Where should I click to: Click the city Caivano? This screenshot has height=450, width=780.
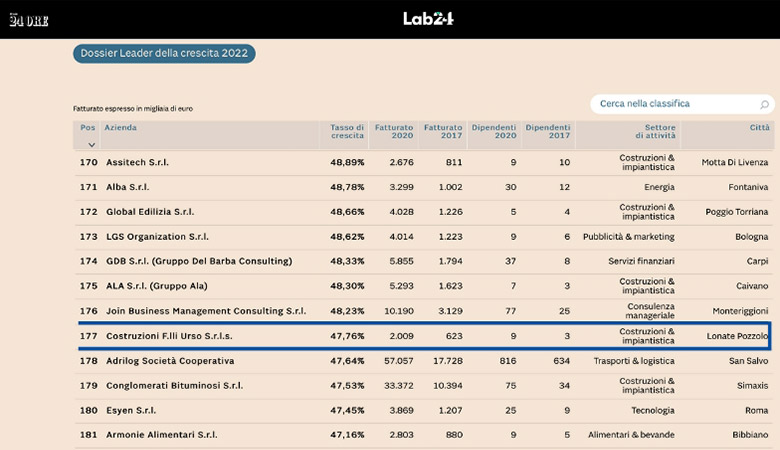click(752, 286)
